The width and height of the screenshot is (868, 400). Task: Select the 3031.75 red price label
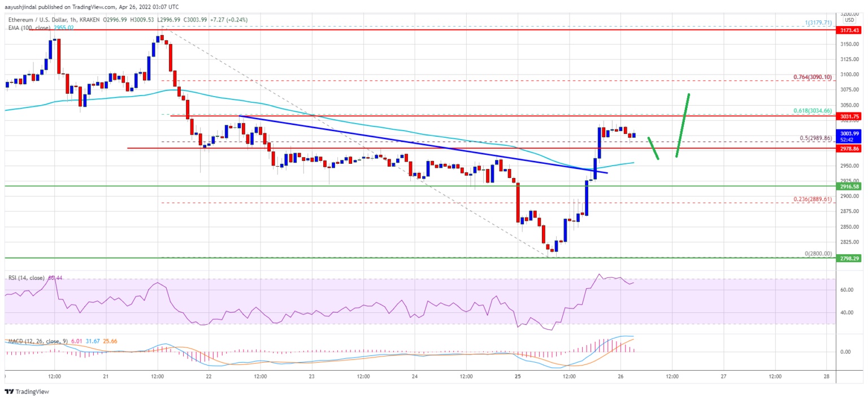pos(849,116)
